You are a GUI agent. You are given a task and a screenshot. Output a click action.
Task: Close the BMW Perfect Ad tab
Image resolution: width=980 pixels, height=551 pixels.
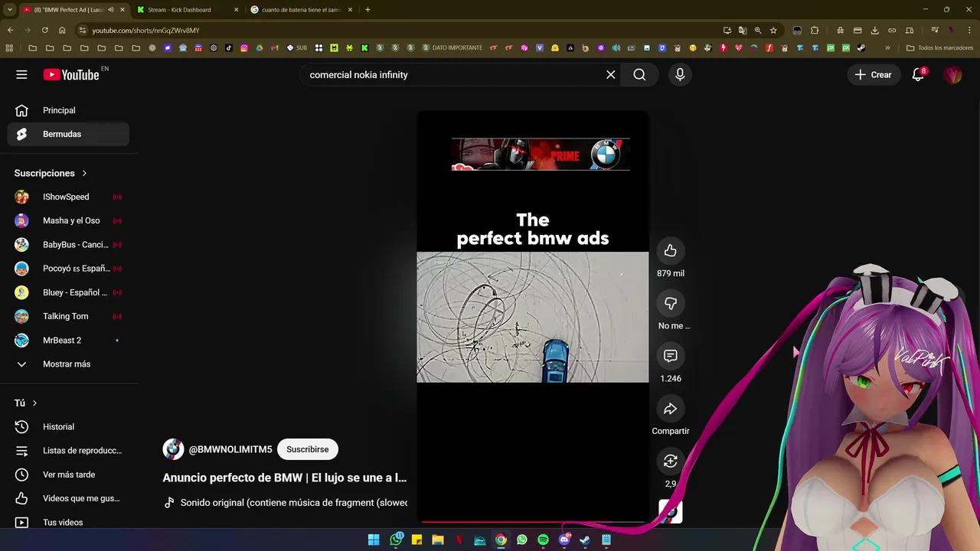pyautogui.click(x=122, y=10)
